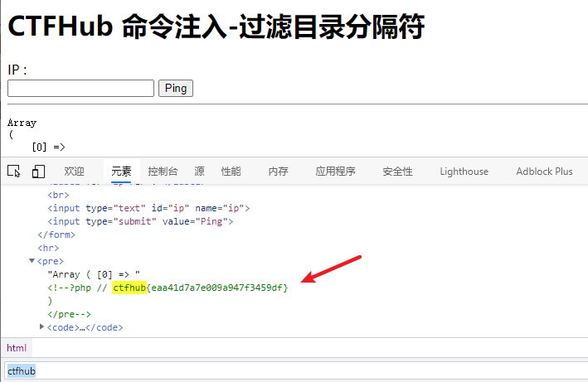Image resolution: width=588 pixels, height=382 pixels.
Task: Select the </pre--> comment line
Action: coord(69,314)
